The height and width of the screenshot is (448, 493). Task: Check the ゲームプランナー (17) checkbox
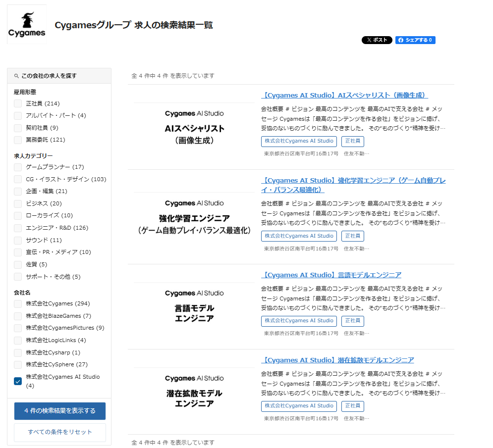pyautogui.click(x=18, y=167)
